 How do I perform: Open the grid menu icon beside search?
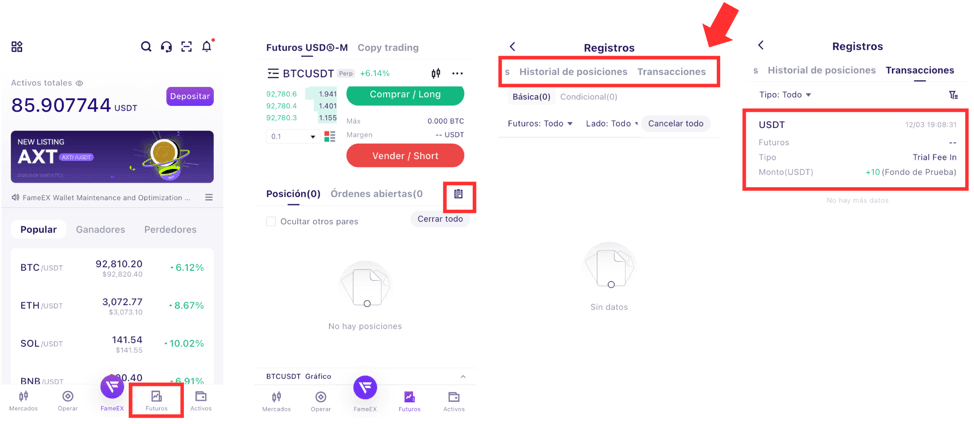click(17, 47)
